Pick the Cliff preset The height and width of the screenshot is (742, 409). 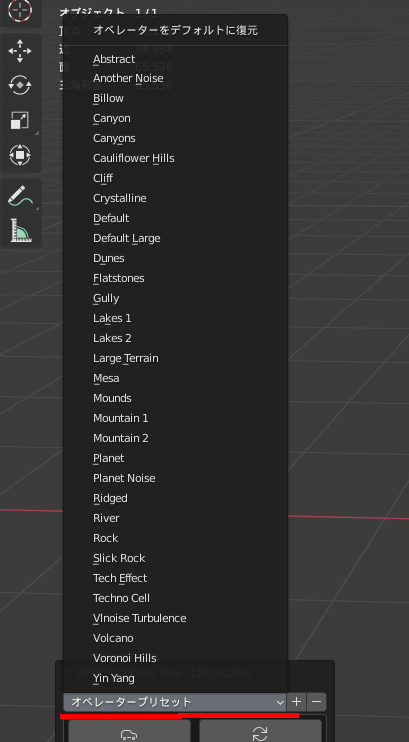(x=175, y=178)
